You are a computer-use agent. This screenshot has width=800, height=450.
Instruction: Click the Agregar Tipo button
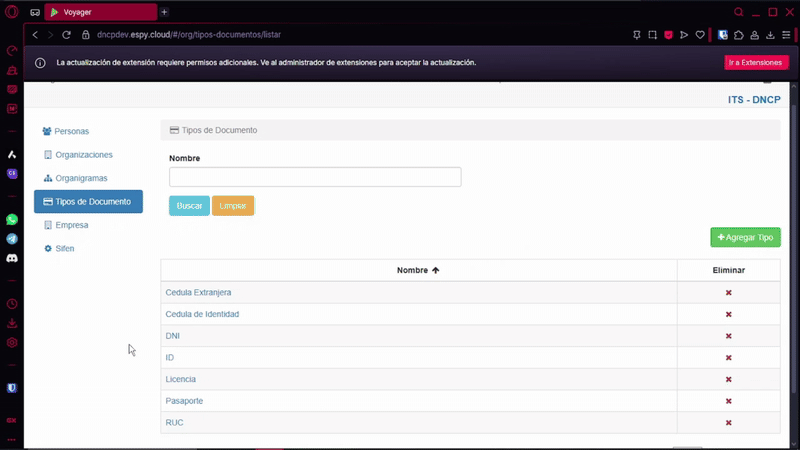(745, 237)
